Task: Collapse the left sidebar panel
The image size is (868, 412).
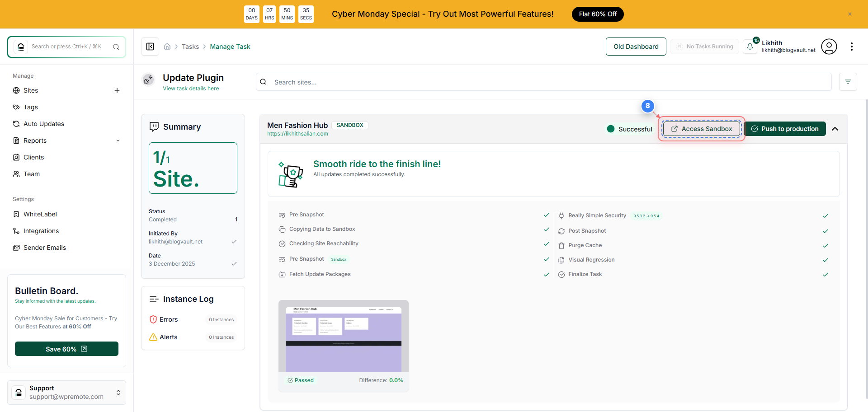Action: [x=150, y=46]
